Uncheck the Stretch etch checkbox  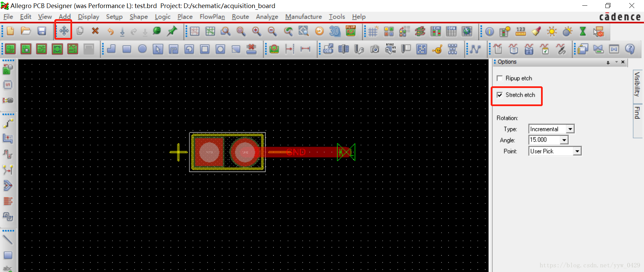(500, 95)
